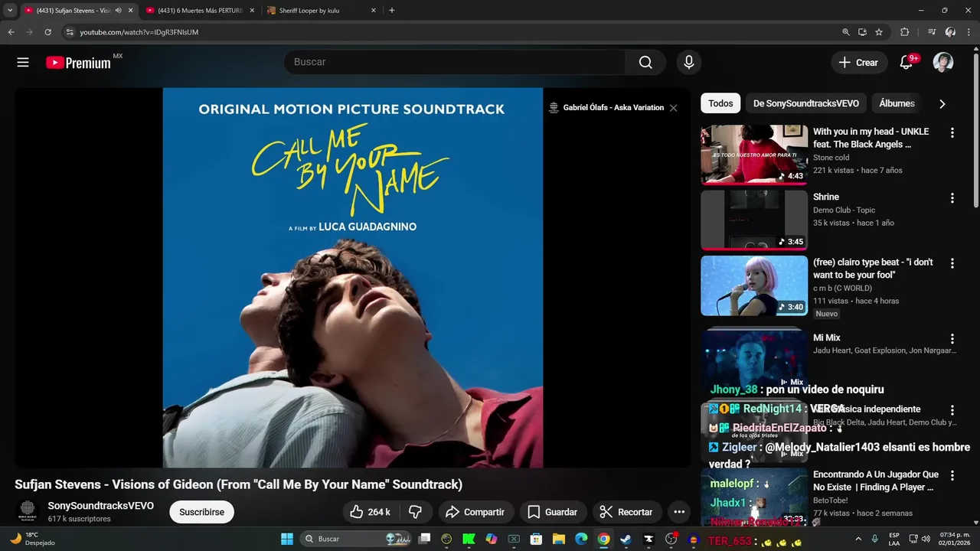Click the Crear button
Image resolution: width=980 pixels, height=551 pixels.
point(858,63)
